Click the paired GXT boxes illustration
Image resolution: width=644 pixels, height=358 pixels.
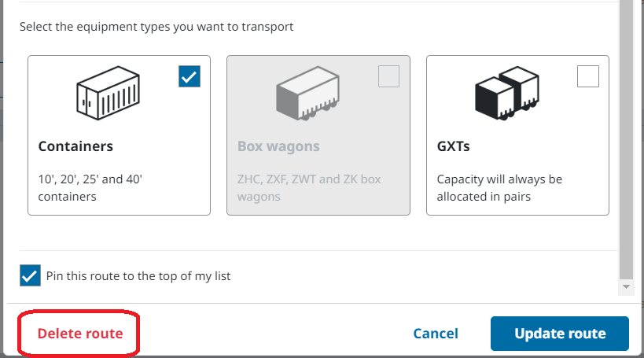508,96
